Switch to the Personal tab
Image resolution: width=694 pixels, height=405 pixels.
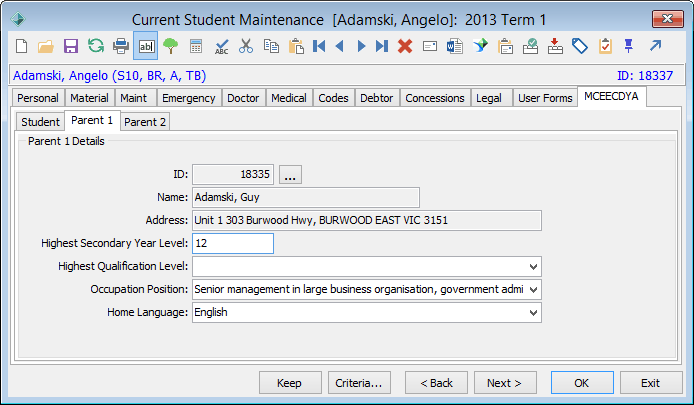[38, 98]
